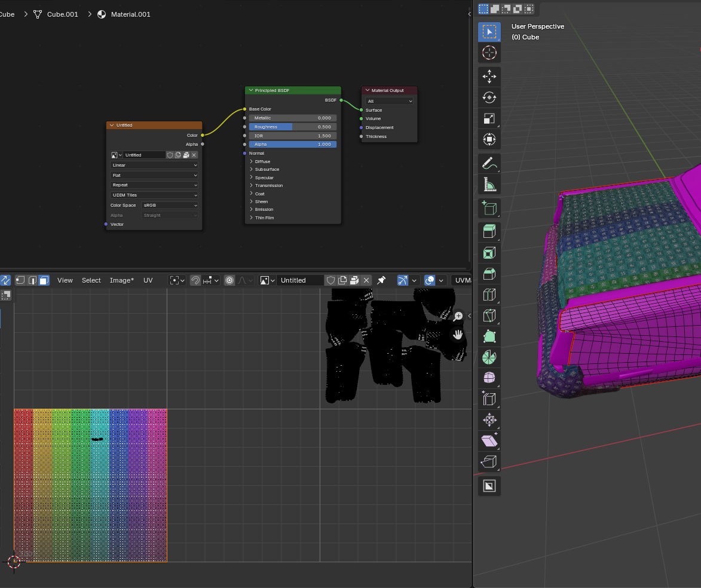Click the 3D Cursor tool
Screen dimensions: 701x588
[489, 53]
